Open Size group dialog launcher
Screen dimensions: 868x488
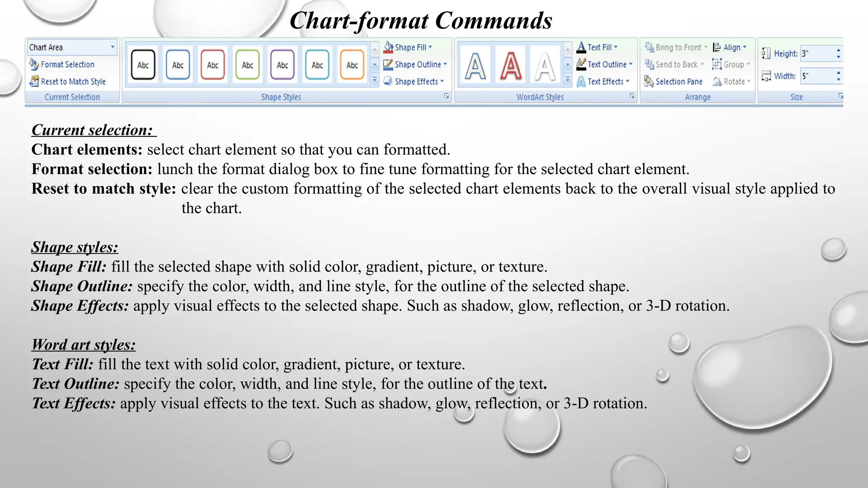(x=840, y=97)
